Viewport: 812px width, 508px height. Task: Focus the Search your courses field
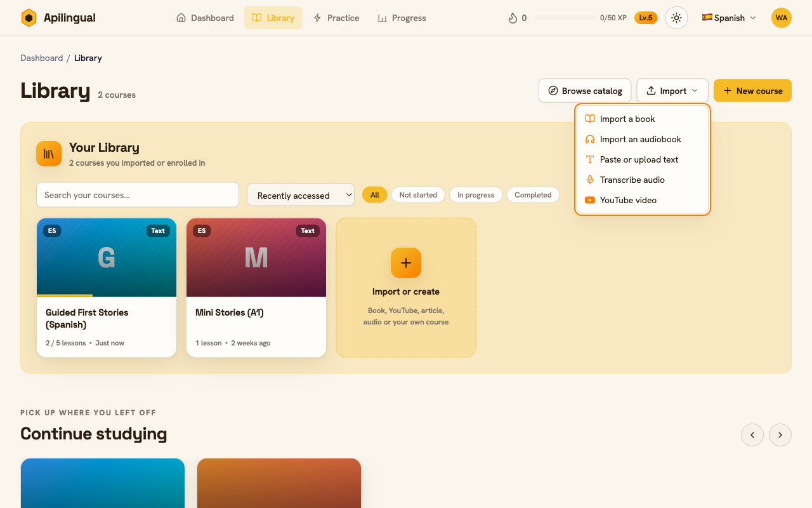click(x=138, y=195)
